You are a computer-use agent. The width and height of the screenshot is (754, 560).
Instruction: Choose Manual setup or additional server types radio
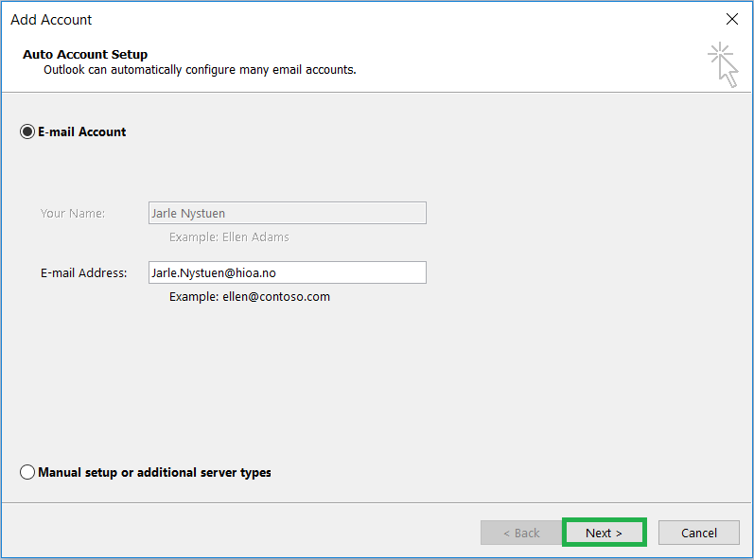click(x=27, y=472)
